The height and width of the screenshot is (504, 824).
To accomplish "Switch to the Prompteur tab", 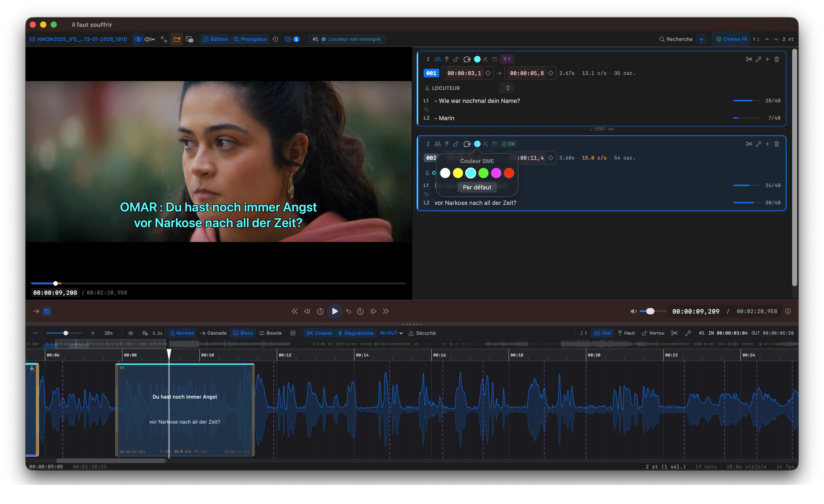I will point(250,39).
